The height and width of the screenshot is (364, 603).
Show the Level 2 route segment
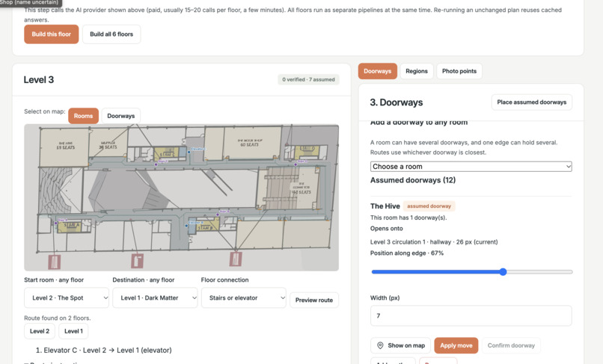tap(40, 331)
